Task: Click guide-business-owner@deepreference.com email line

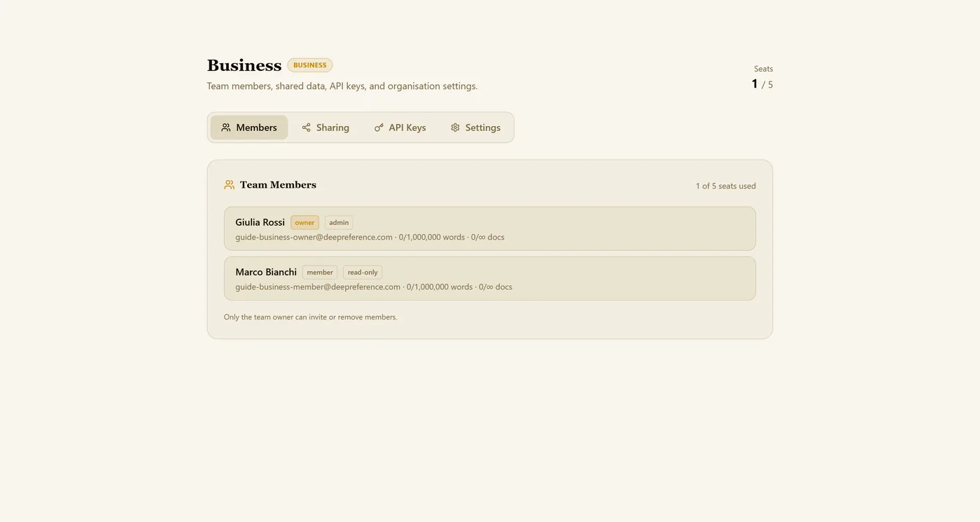Action: (x=370, y=237)
